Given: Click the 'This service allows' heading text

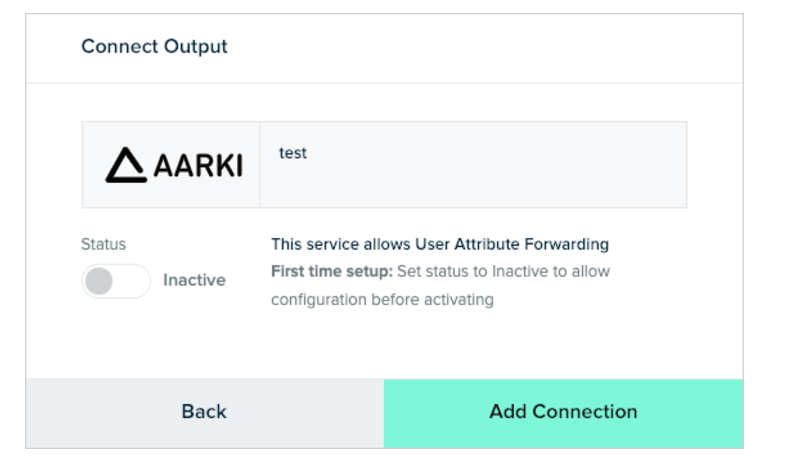Looking at the screenshot, I should pos(341,244).
